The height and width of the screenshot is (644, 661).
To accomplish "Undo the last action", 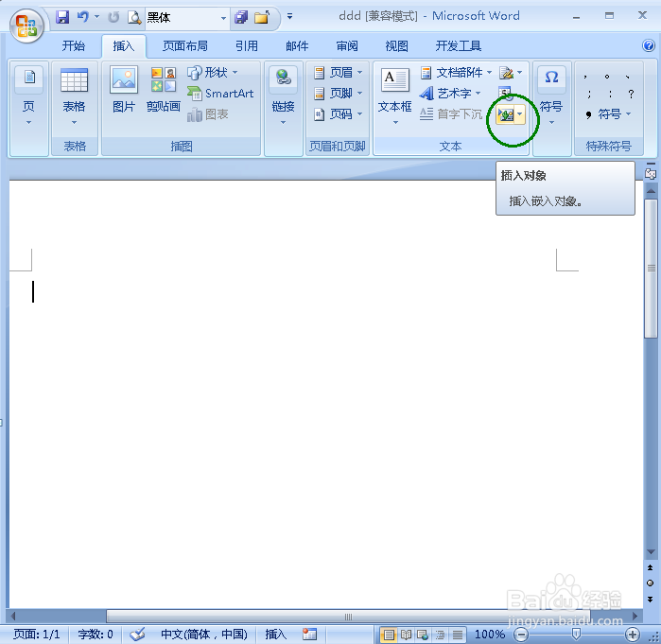I will [82, 17].
